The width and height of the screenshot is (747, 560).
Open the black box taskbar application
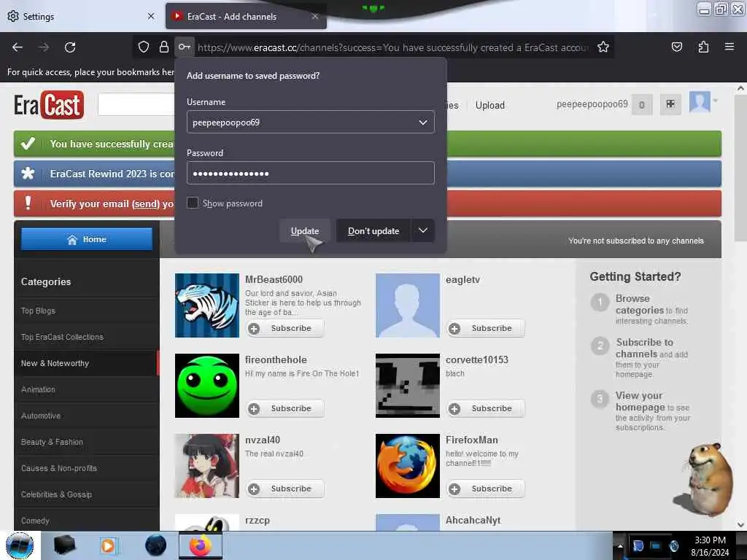64,545
